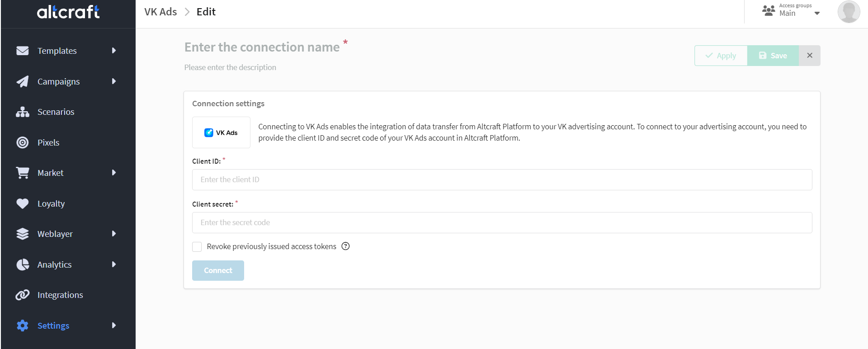Viewport: 868px width, 349px height.
Task: Open the user avatar profile
Action: click(849, 12)
